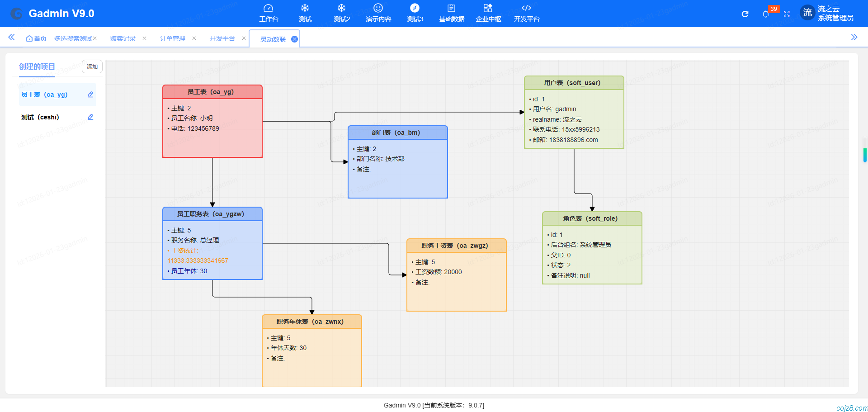Edit 员工表 (oa_yg) via its pencil icon

pos(90,95)
